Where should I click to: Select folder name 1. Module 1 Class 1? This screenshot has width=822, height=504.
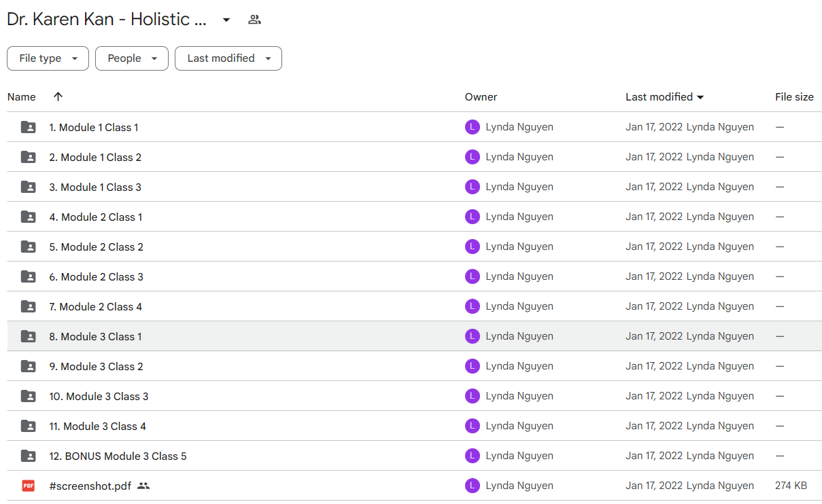click(94, 128)
